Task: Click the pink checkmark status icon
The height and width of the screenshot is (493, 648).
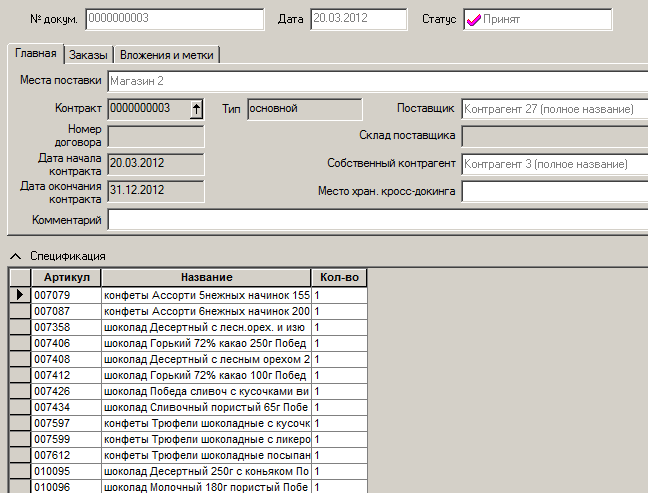Action: (x=474, y=19)
